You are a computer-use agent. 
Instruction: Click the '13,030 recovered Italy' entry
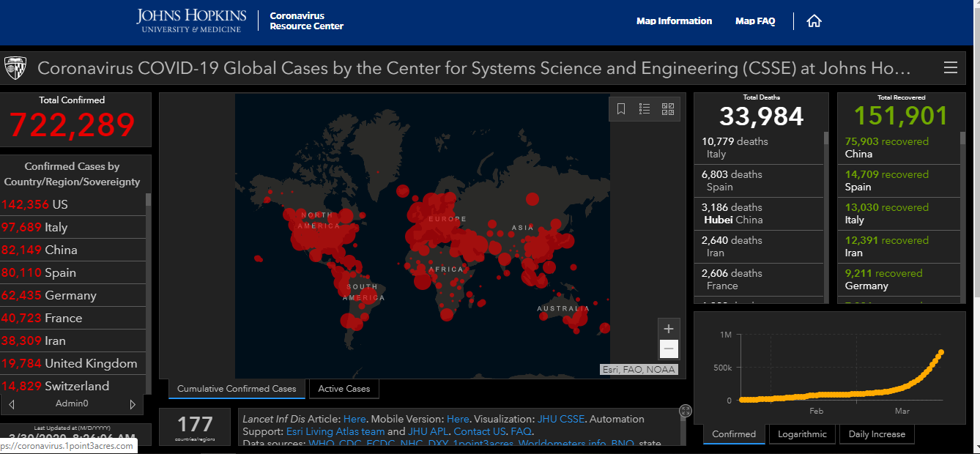[x=899, y=214]
